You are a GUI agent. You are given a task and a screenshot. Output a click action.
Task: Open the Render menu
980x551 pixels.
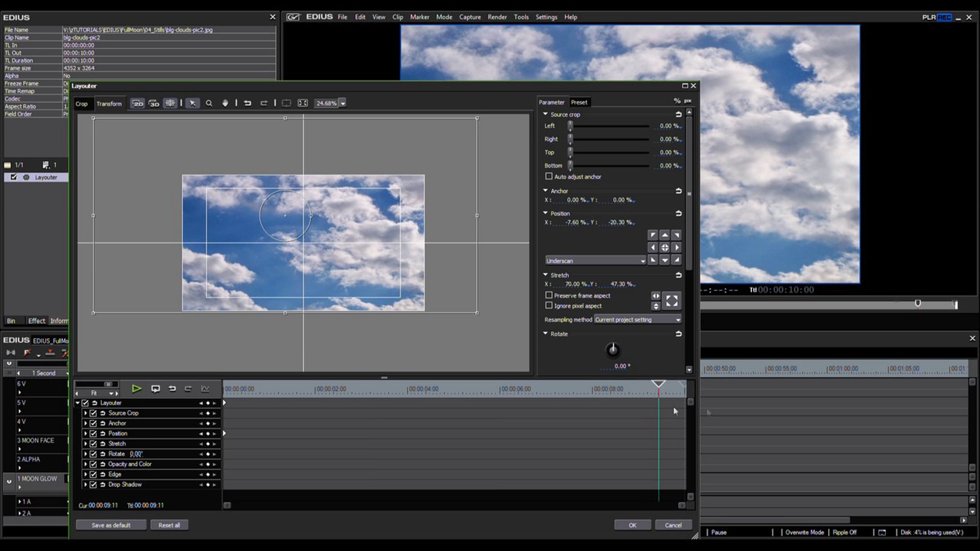coord(497,17)
